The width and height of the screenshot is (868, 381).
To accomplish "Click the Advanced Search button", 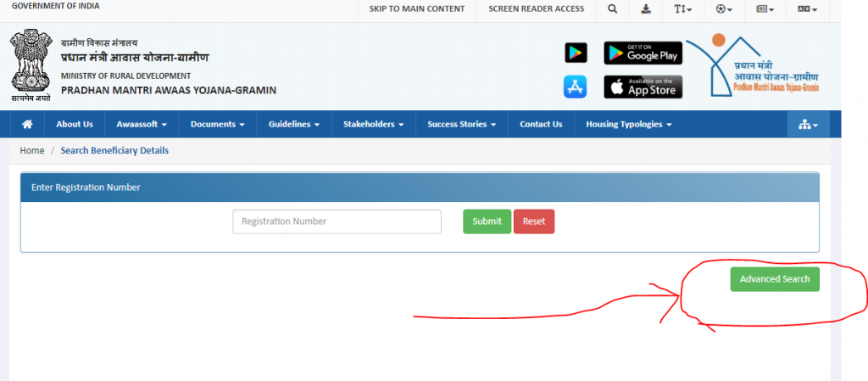I will pyautogui.click(x=775, y=279).
